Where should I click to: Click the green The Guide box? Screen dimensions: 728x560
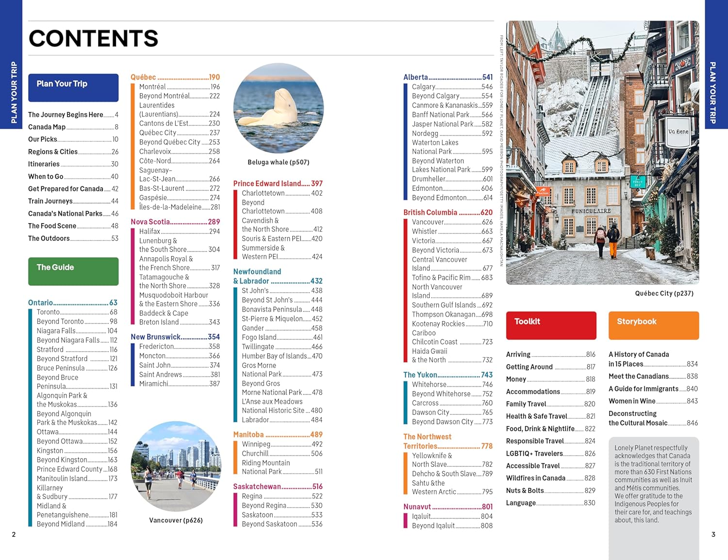click(x=73, y=271)
